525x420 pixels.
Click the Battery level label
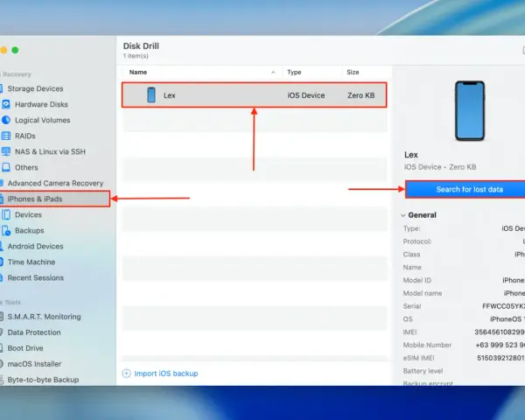(x=423, y=371)
